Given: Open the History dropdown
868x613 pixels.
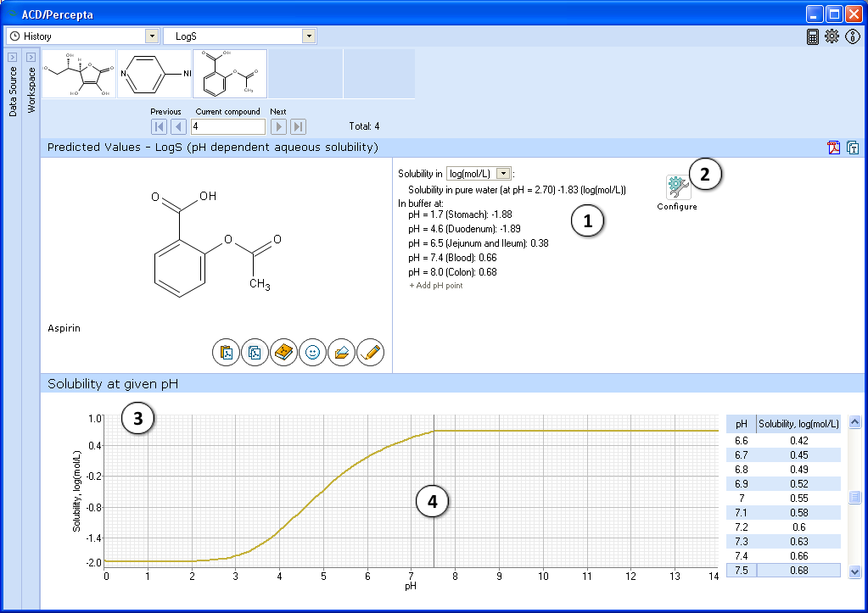Looking at the screenshot, I should tap(152, 36).
